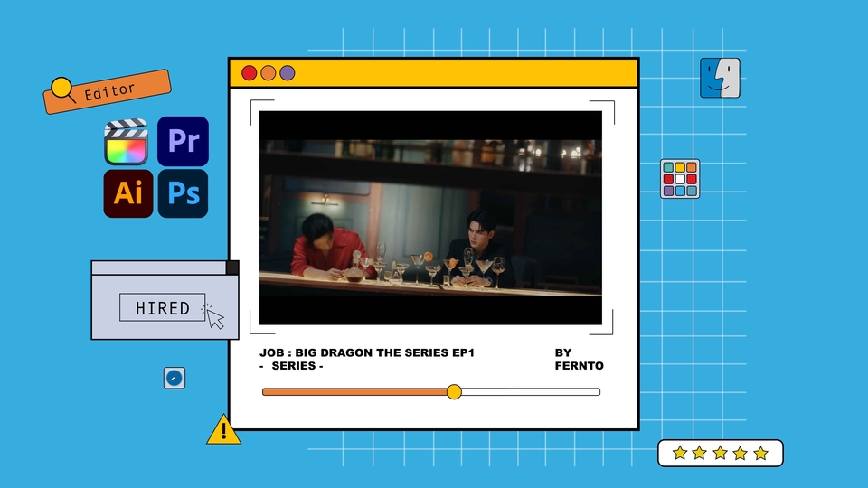Screen dimensions: 868x488
Task: Click the orange filled part of progress bar
Action: 354,391
